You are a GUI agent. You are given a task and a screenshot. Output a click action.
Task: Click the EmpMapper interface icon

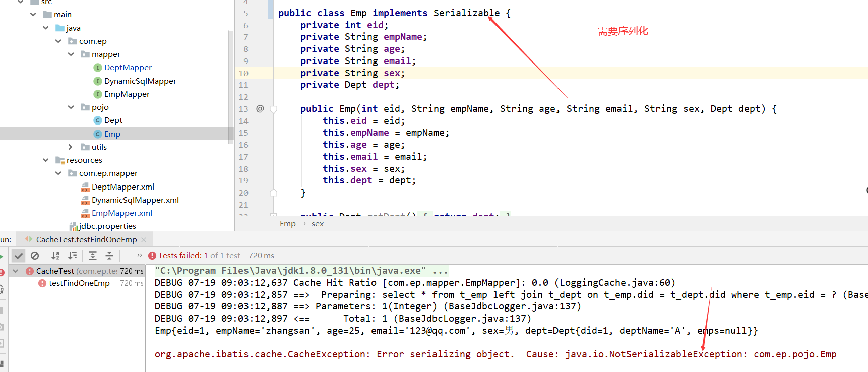98,94
